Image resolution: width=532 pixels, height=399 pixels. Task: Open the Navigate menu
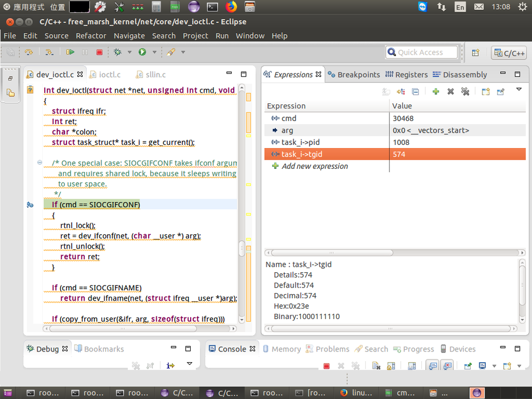coord(129,36)
